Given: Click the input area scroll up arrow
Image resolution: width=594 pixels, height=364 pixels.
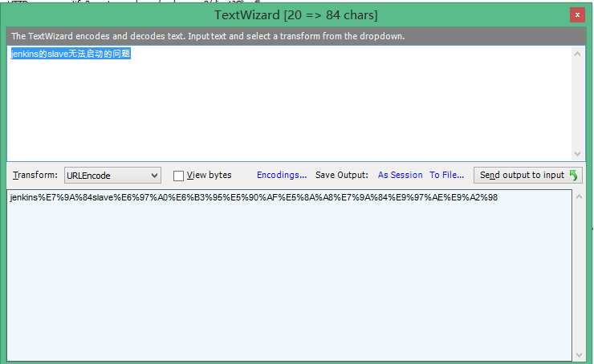Looking at the screenshot, I should 577,54.
